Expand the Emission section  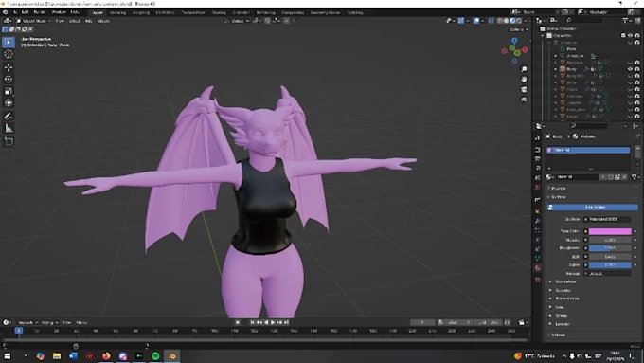click(562, 324)
